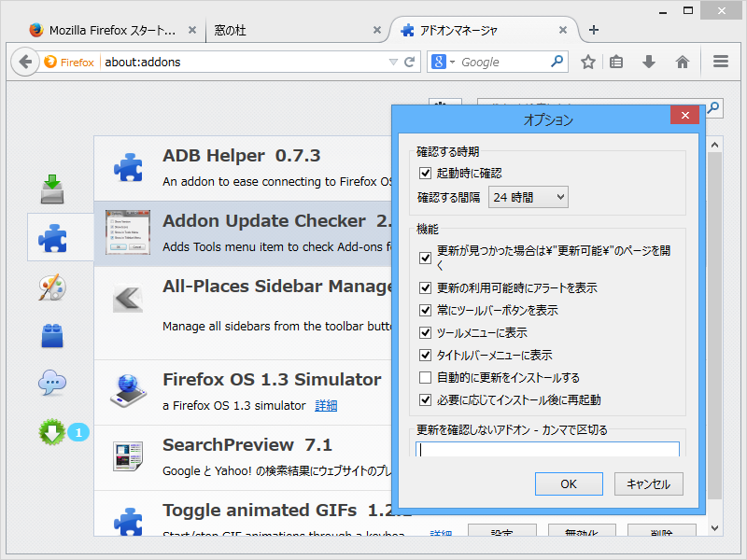
Task: Open Plugins lego brick category
Action: coord(52,335)
